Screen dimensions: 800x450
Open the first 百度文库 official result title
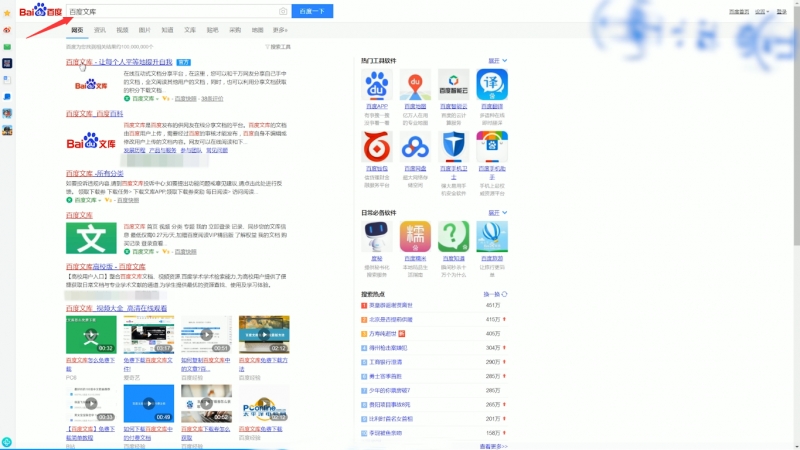[x=119, y=62]
